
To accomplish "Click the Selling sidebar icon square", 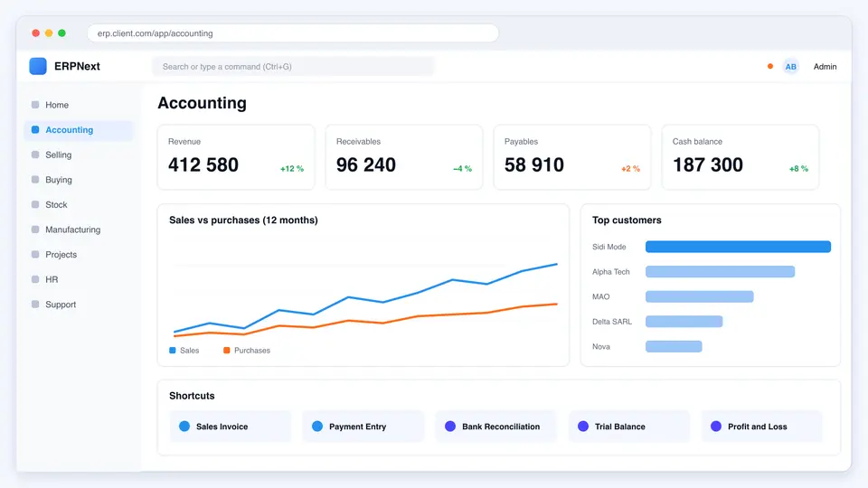I will 35,155.
